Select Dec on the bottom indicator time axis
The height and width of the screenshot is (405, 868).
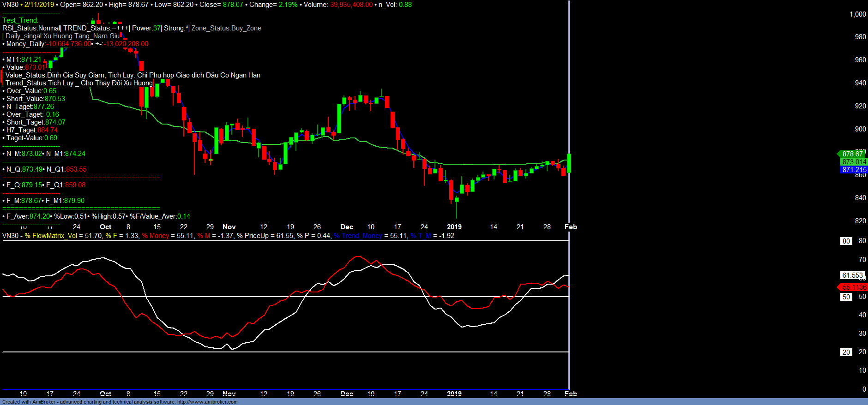[x=346, y=394]
